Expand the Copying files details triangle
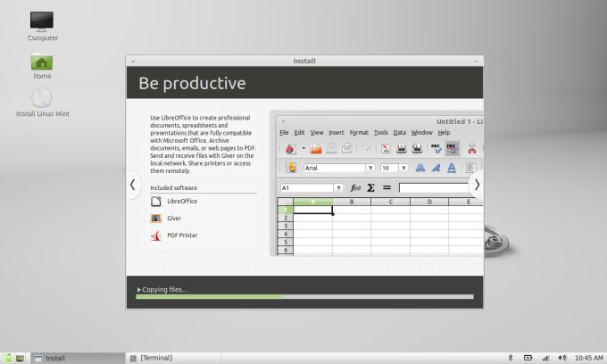607x364 pixels. [x=139, y=289]
